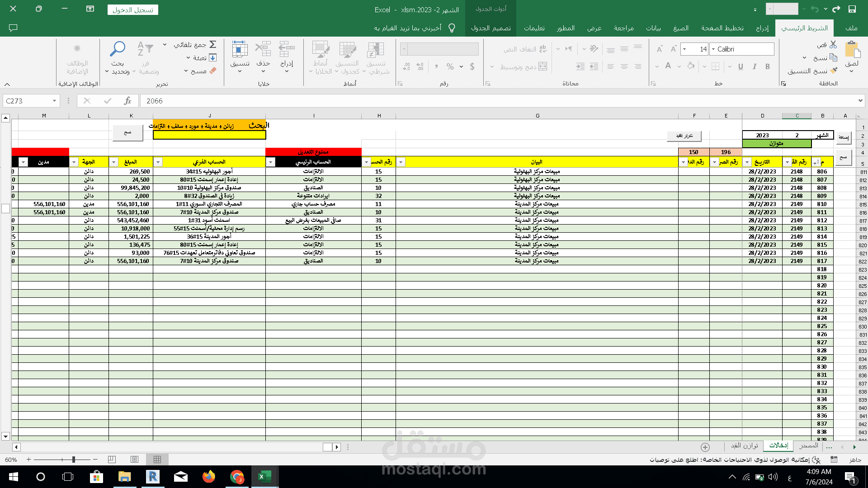868x488 pixels.
Task: Click the Fill (تعبئة) down-arrow icon
Action: click(x=213, y=58)
